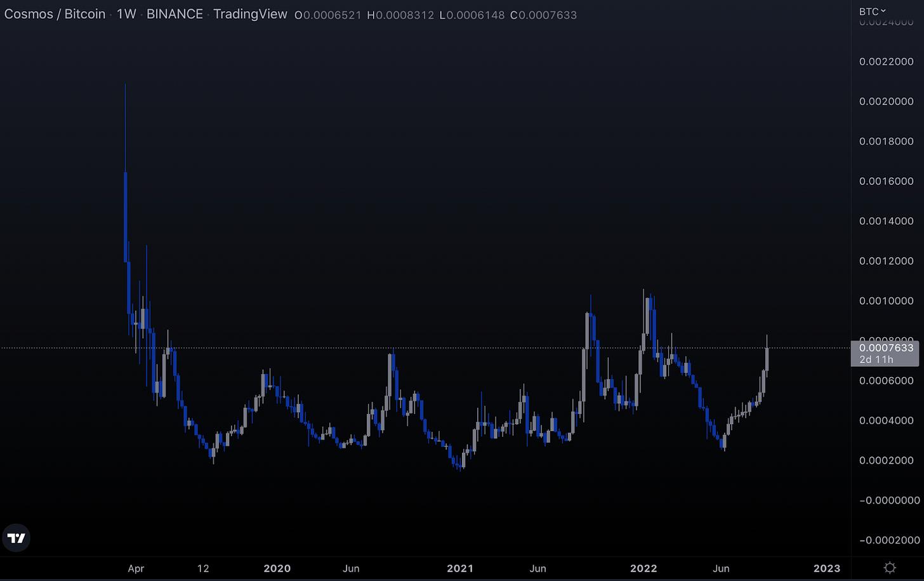Select the current price label 0.0007633

(x=887, y=348)
